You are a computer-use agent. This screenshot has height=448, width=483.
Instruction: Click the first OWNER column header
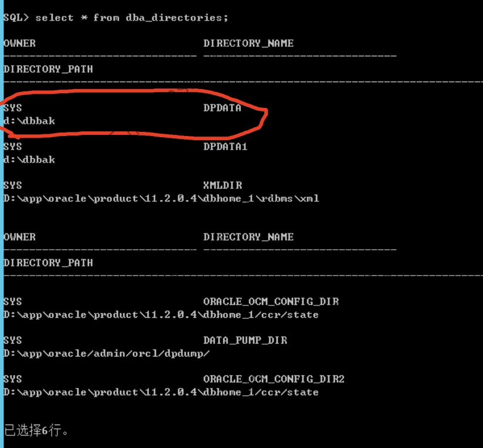(x=19, y=43)
